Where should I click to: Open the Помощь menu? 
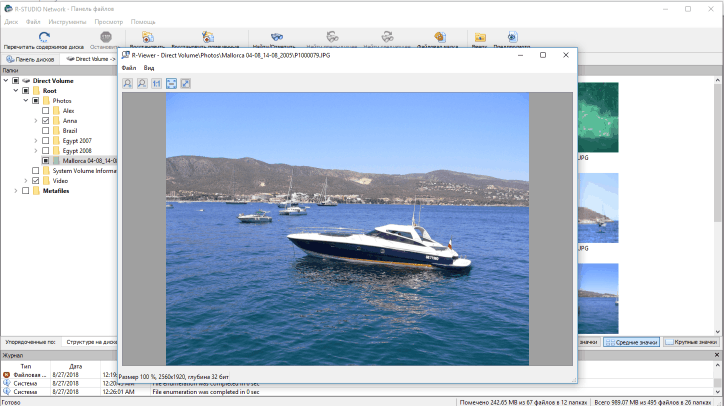143,22
